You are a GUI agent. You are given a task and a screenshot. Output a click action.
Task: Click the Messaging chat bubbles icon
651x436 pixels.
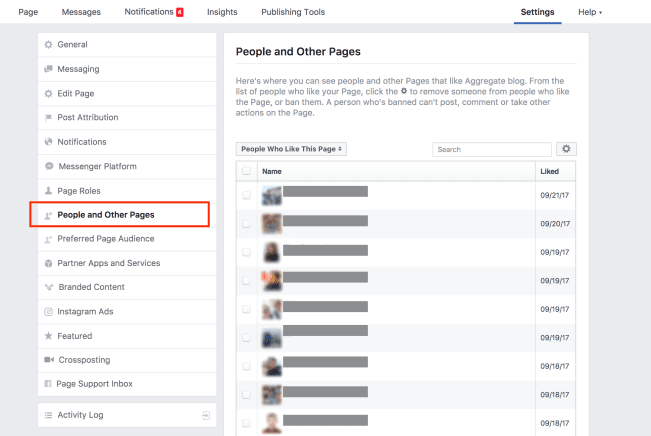tap(49, 69)
